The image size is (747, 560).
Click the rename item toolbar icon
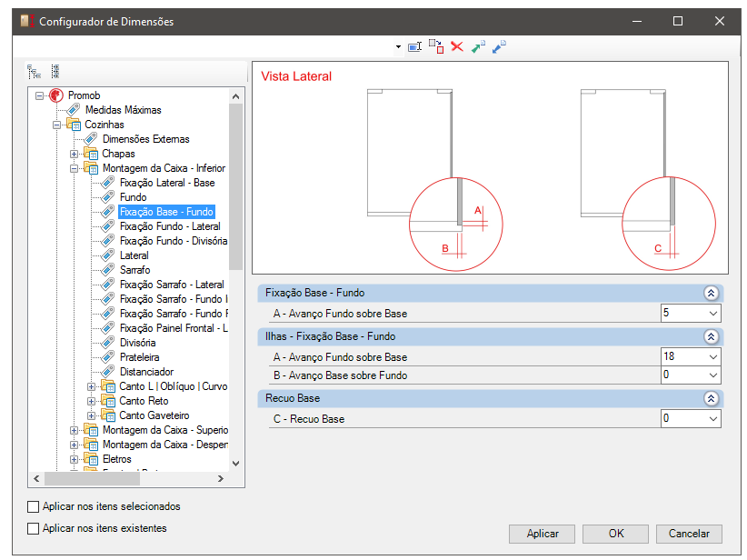(x=415, y=46)
